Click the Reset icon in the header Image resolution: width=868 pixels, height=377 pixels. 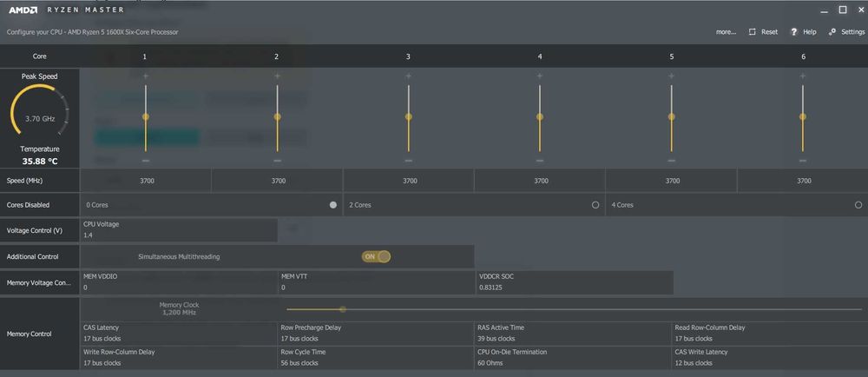(753, 32)
